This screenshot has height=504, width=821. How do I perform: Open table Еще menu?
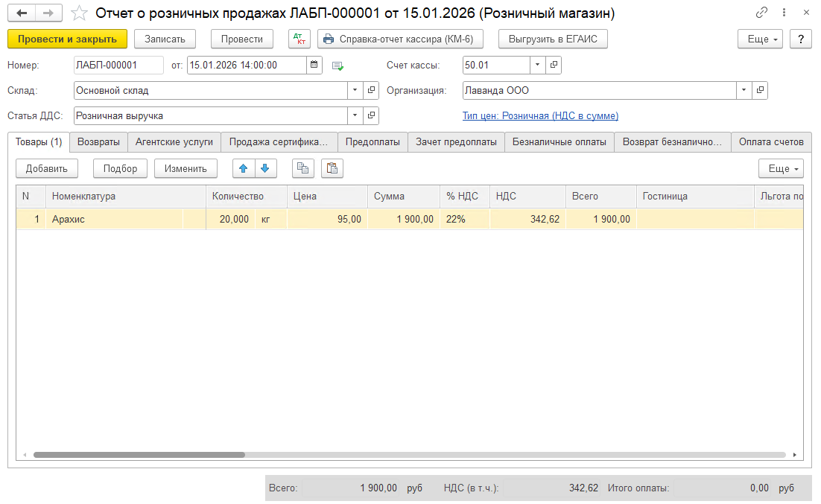pos(782,168)
